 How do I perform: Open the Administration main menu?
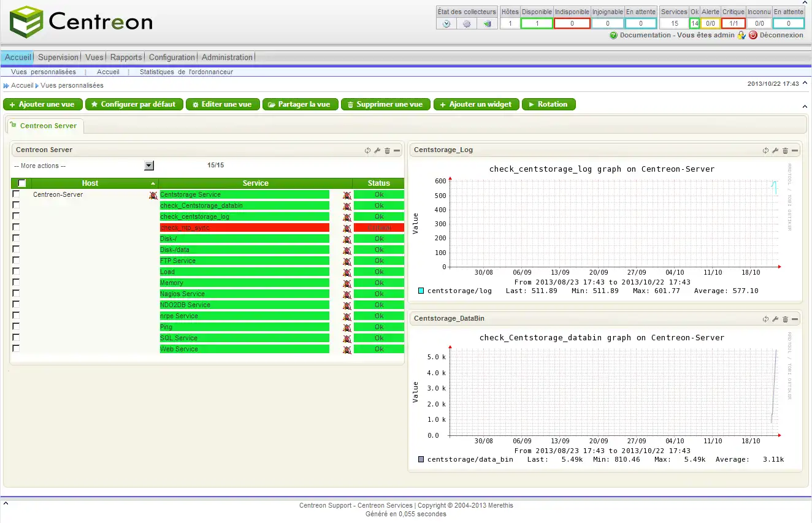pos(227,57)
